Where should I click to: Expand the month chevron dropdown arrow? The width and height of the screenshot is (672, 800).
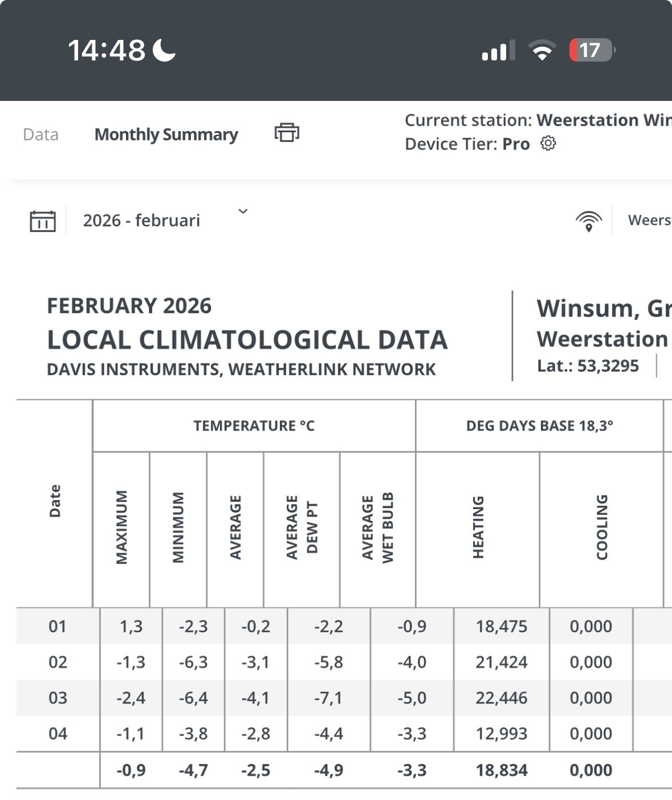[243, 212]
